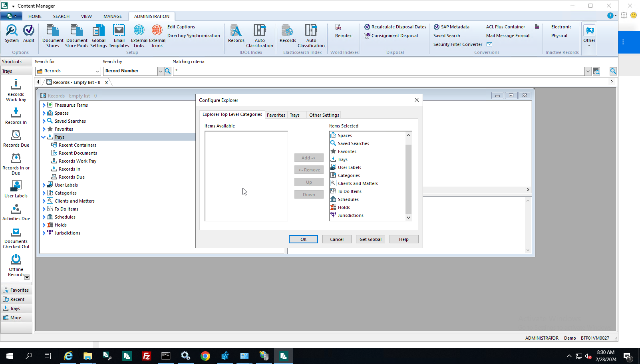Open User Labels shortcut icon
Screen dimensions: 640x364
16,189
